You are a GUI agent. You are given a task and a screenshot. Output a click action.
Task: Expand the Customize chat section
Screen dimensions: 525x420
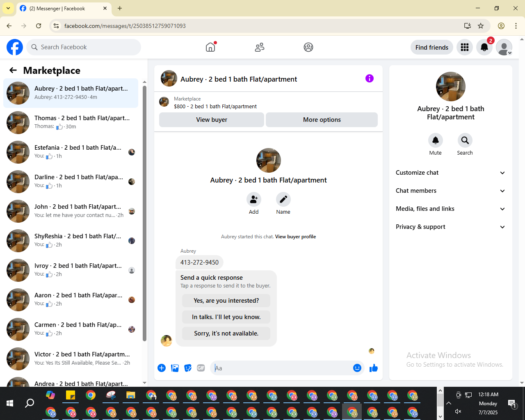coord(450,173)
